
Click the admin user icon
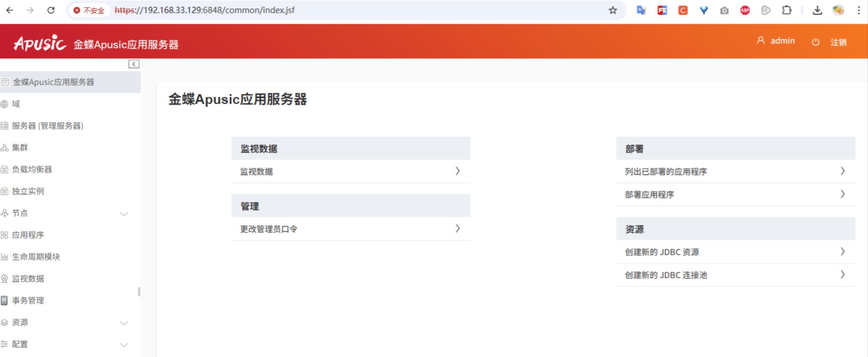pyautogui.click(x=760, y=40)
